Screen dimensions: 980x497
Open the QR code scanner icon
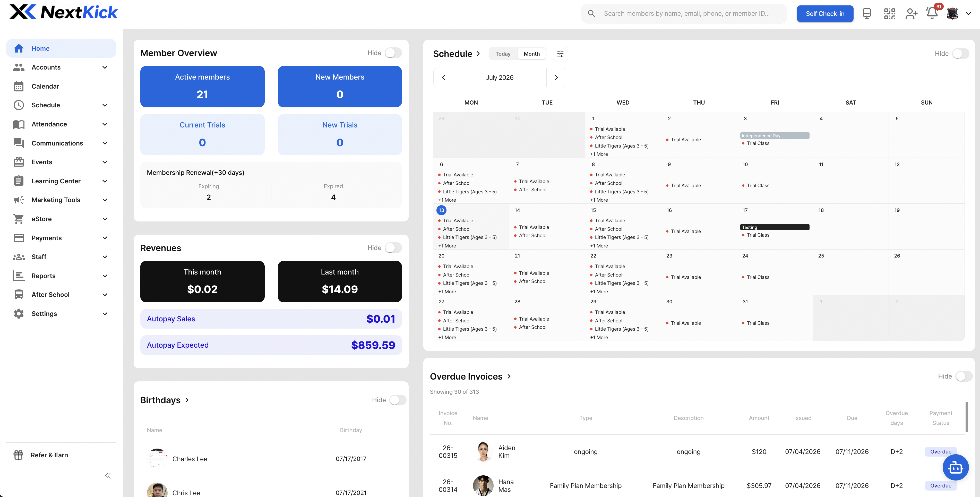coord(889,14)
